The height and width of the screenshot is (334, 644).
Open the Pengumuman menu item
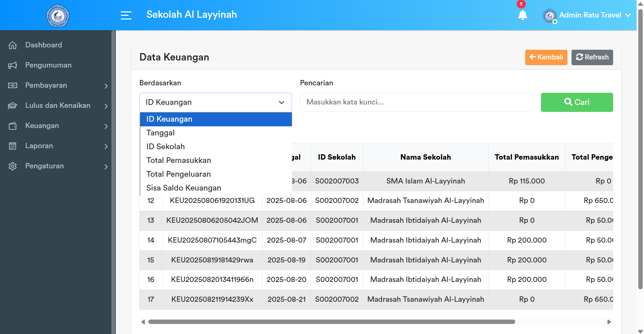[48, 65]
